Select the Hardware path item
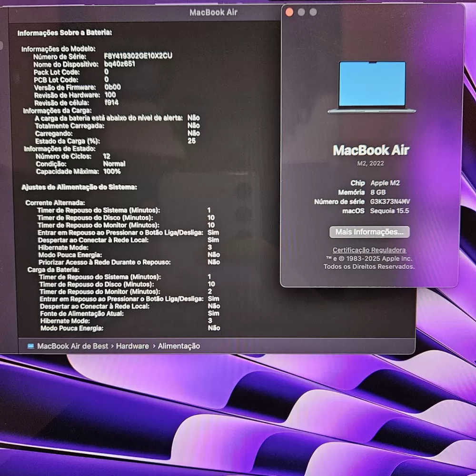The width and height of the screenshot is (476, 476). (x=132, y=346)
